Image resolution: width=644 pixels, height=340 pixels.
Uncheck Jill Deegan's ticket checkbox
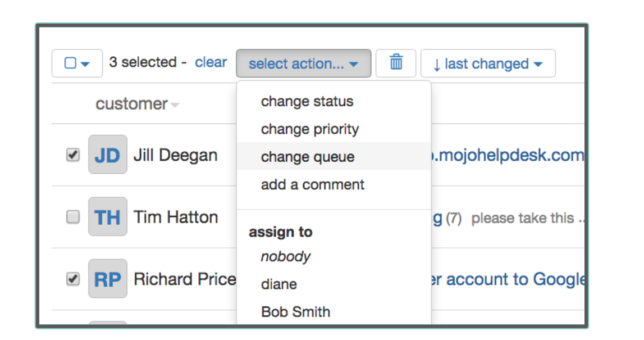(73, 155)
